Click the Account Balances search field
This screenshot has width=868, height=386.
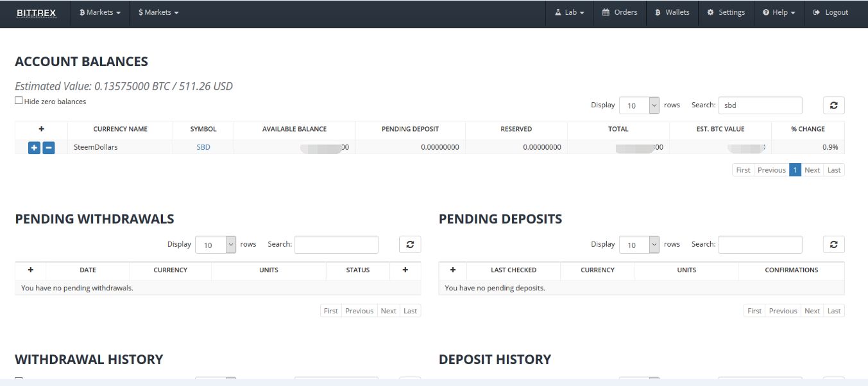tap(760, 105)
